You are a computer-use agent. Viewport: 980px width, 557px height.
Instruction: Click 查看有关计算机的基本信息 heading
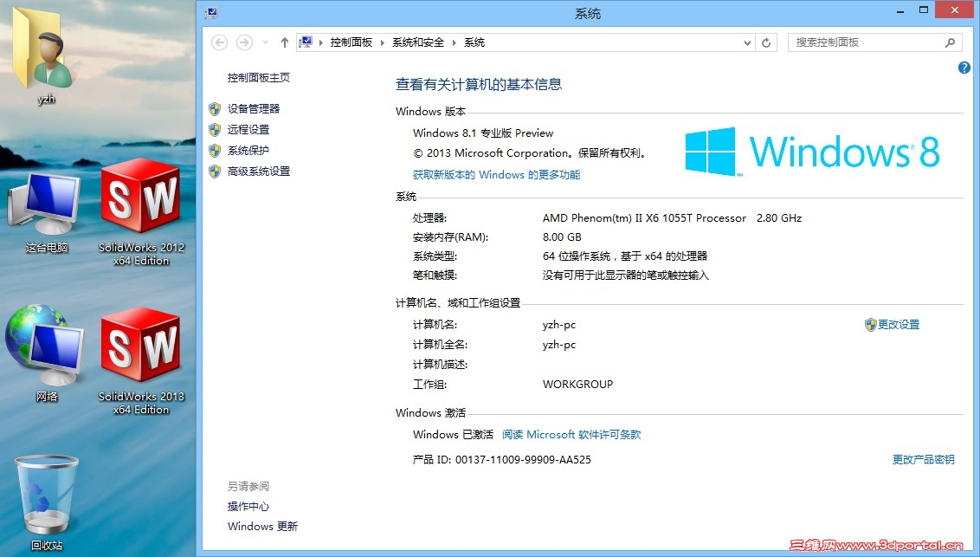tap(478, 84)
